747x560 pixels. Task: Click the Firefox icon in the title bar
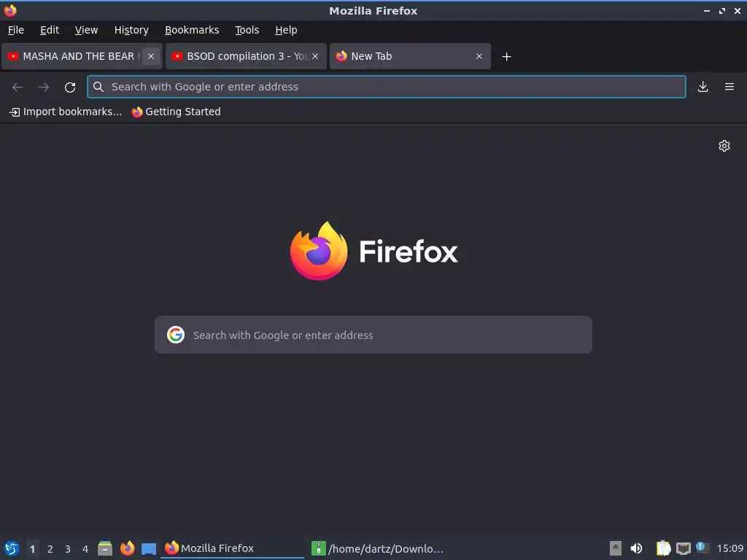[10, 10]
